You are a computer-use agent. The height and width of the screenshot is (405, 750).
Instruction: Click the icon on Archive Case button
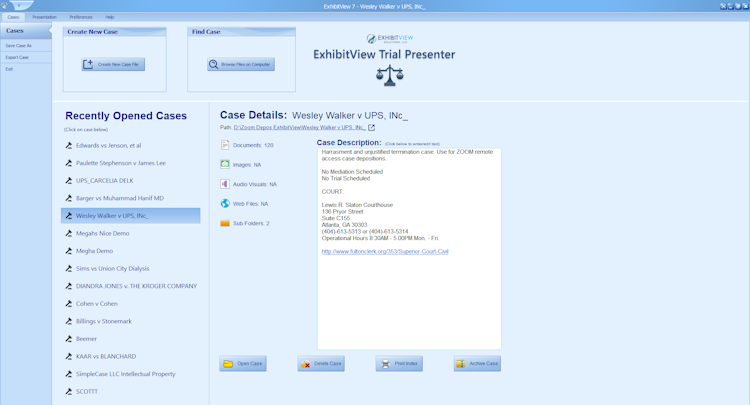click(461, 364)
